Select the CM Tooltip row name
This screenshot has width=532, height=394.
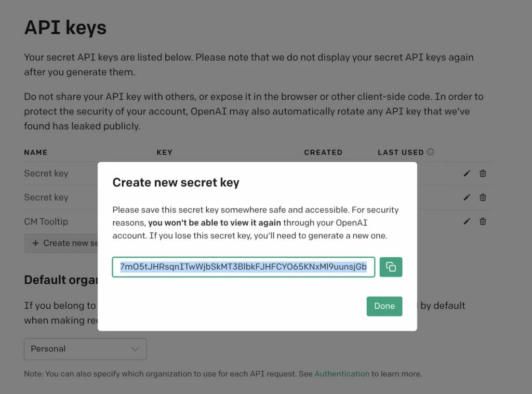click(x=46, y=221)
